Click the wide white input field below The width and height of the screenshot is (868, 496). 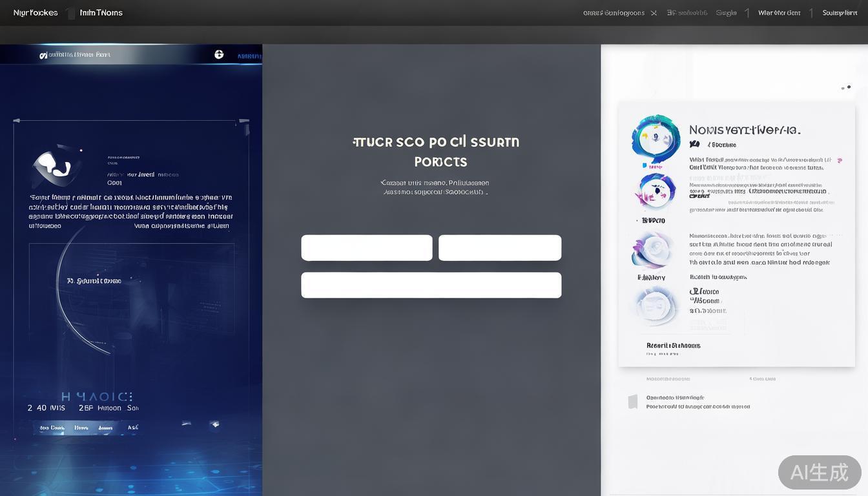point(431,285)
